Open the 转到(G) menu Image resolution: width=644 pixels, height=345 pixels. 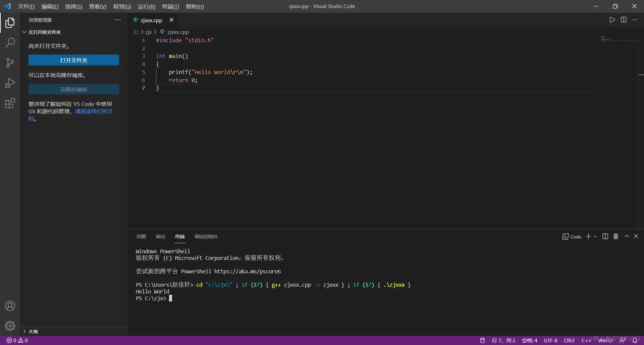122,7
